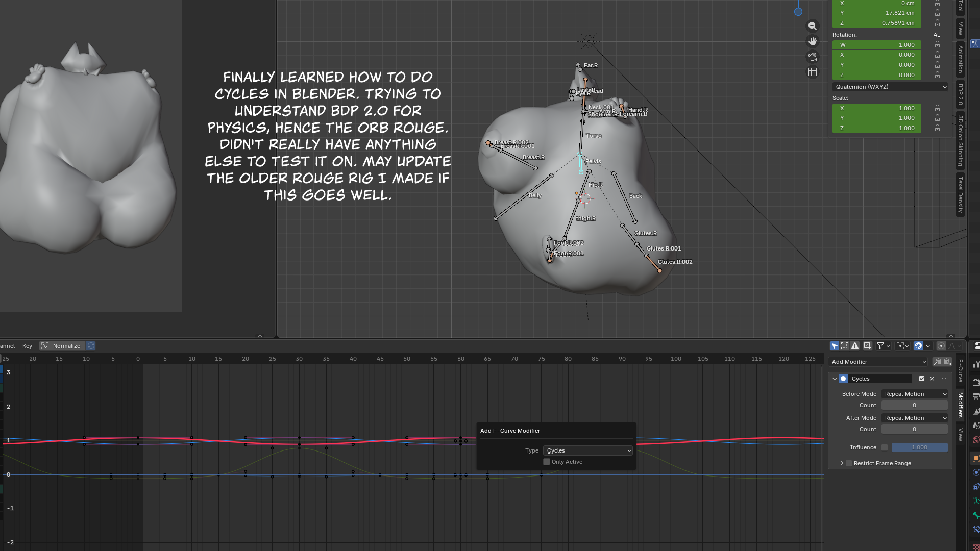The height and width of the screenshot is (551, 980).
Task: Switch perspective/orthographic with the grid icon
Action: [x=813, y=72]
